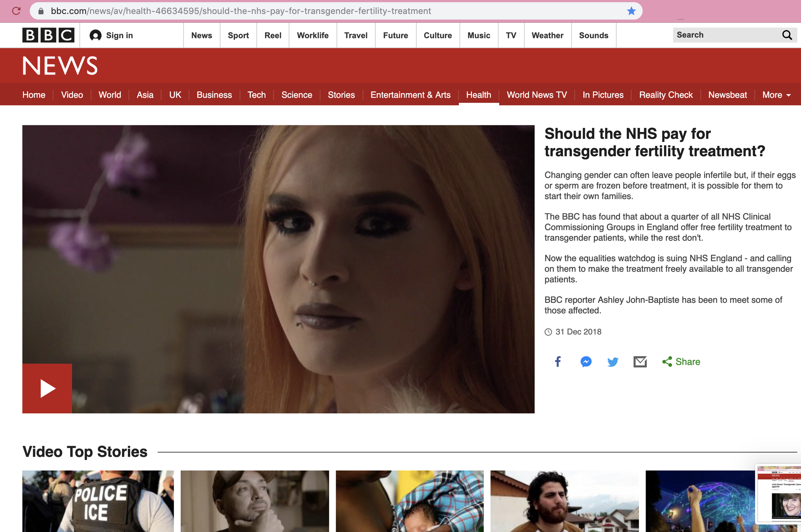Go to the Reality Check tab
This screenshot has width=801, height=532.
click(x=666, y=95)
